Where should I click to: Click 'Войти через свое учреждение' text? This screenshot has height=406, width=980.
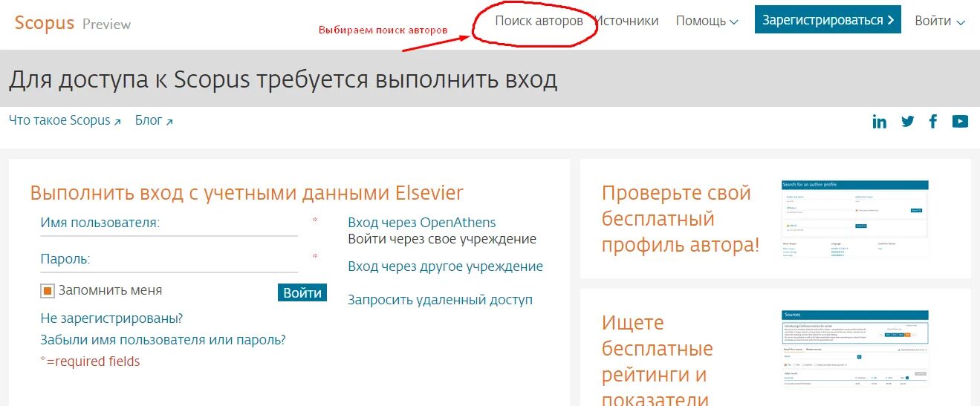point(442,239)
